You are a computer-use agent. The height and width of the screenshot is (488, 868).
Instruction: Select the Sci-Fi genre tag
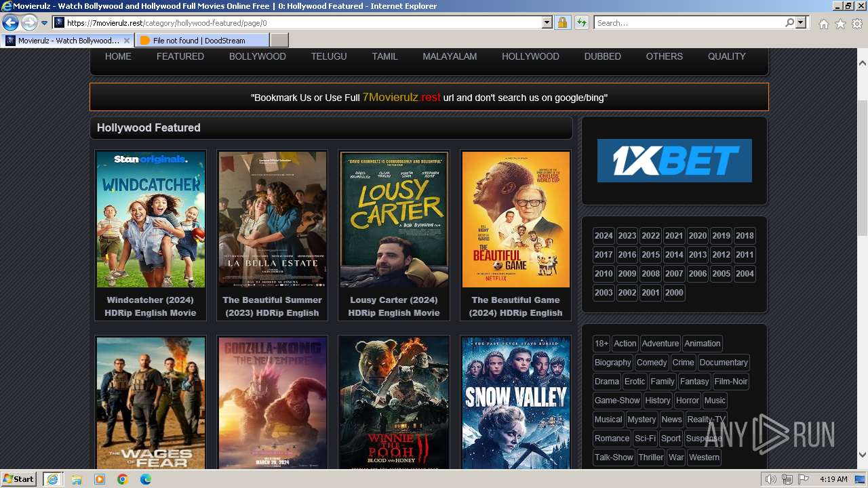646,439
